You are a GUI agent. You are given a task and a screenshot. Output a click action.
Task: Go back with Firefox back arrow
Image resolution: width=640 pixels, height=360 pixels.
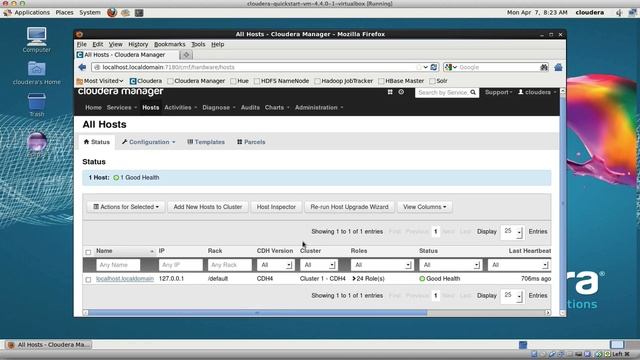[x=82, y=67]
